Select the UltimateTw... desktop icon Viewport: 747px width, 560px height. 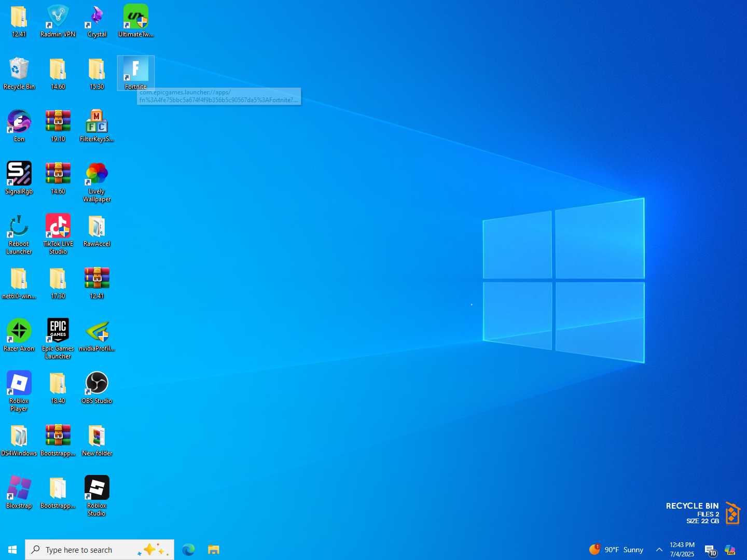[136, 21]
